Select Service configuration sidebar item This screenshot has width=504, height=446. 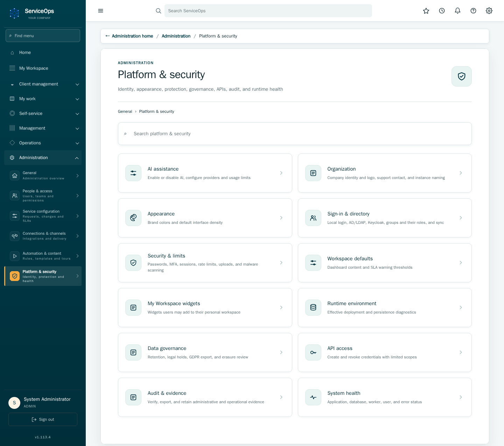pos(43,216)
